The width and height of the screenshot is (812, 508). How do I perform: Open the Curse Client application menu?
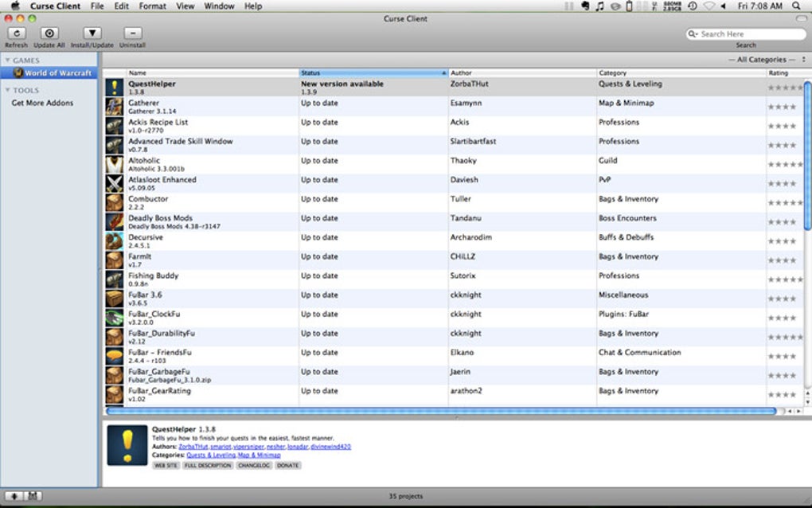tap(55, 6)
